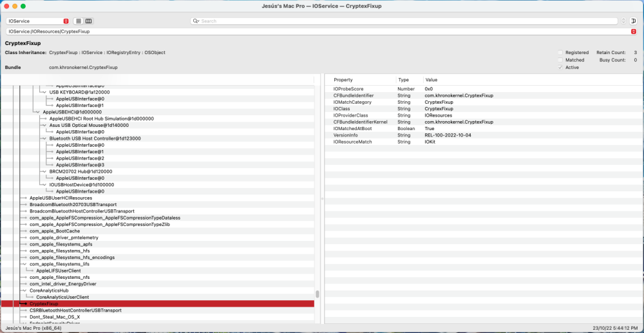Screen dimensions: 644x333
Task: Click the magnifier icon in search field
Action: [196, 21]
